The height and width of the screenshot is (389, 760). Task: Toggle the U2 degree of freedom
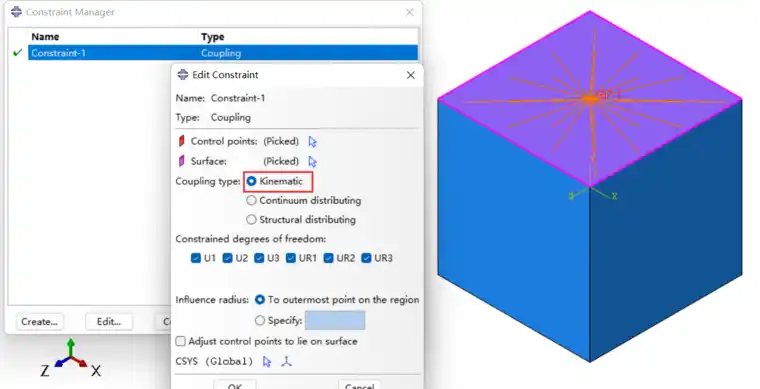coord(227,258)
